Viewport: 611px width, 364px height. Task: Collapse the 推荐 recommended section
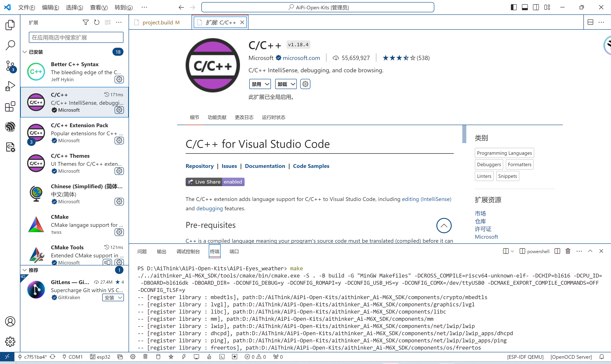pos(25,270)
